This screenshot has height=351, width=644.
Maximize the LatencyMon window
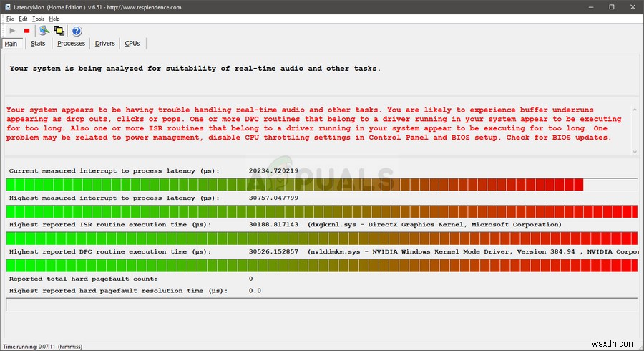point(612,7)
